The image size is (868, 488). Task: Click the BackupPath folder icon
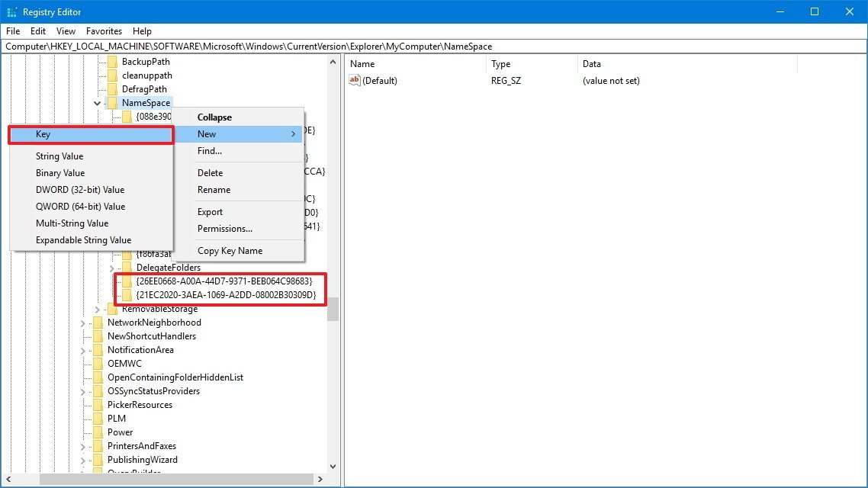(112, 62)
